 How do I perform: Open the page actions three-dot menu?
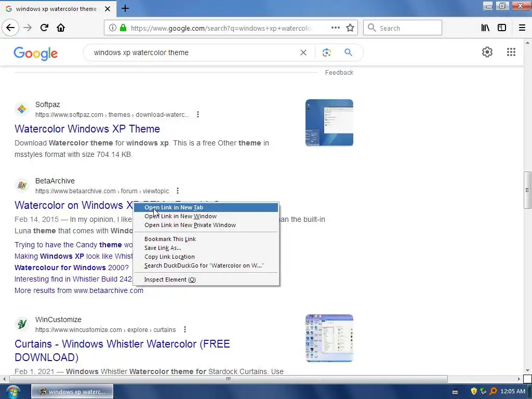coord(335,28)
